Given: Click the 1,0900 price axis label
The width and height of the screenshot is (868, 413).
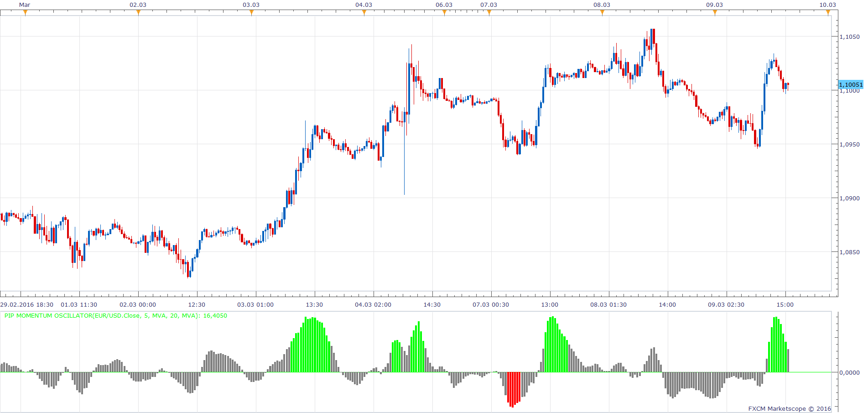Looking at the screenshot, I should (x=849, y=198).
